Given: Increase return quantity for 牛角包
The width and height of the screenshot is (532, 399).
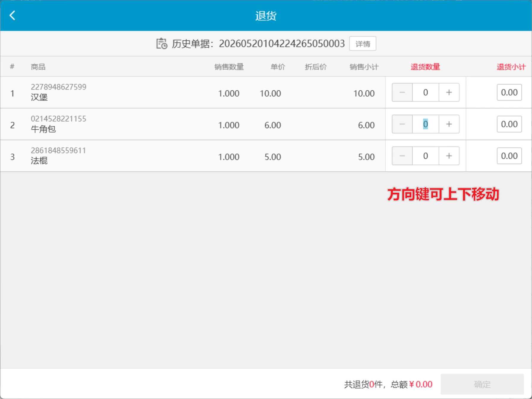Looking at the screenshot, I should point(449,124).
